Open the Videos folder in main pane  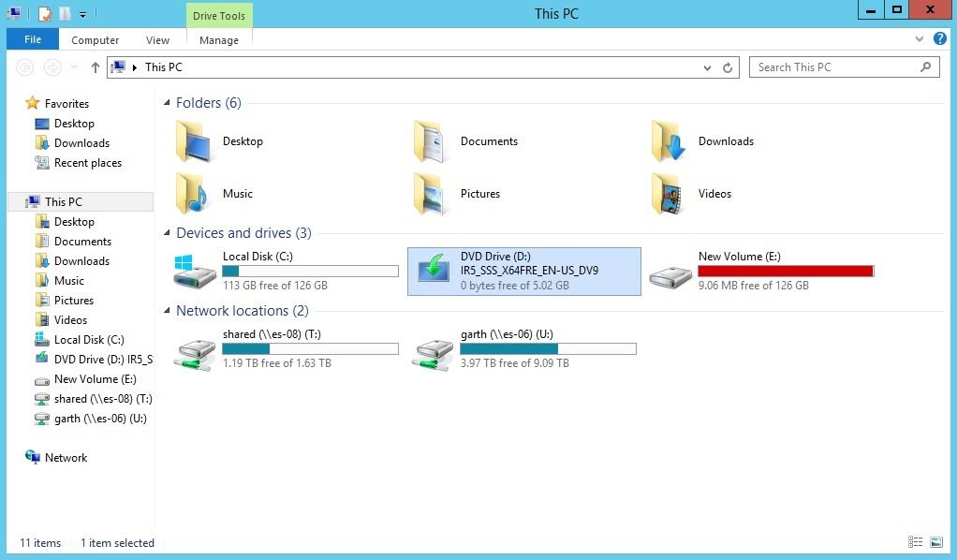[x=691, y=194]
